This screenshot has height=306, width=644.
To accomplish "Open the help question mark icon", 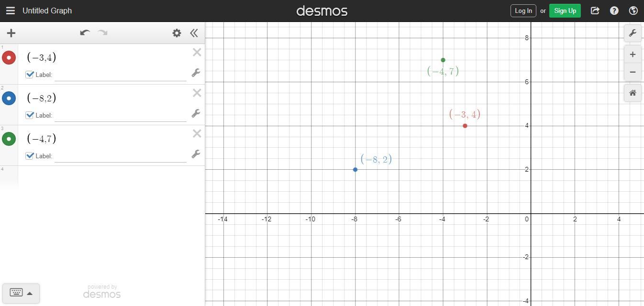I will (614, 11).
